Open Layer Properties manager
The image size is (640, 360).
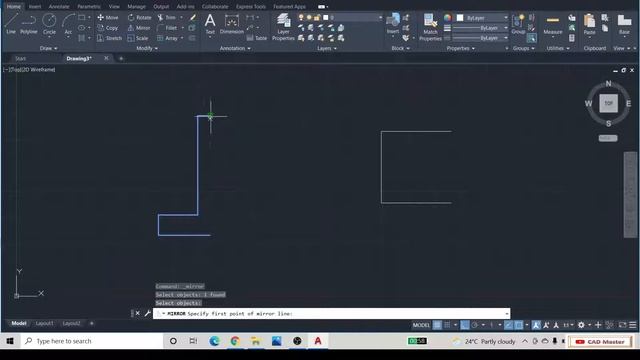pos(283,27)
